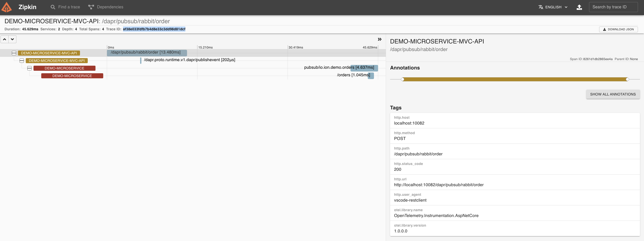This screenshot has height=241, width=644.
Task: Collapse the DEMO-MICROSERVICE span node
Action: [x=30, y=68]
